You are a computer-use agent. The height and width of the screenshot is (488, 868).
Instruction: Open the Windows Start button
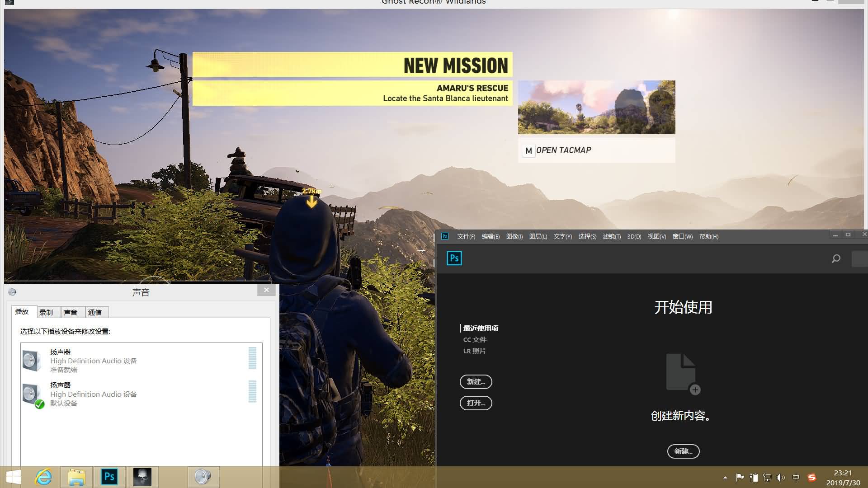coord(14,477)
